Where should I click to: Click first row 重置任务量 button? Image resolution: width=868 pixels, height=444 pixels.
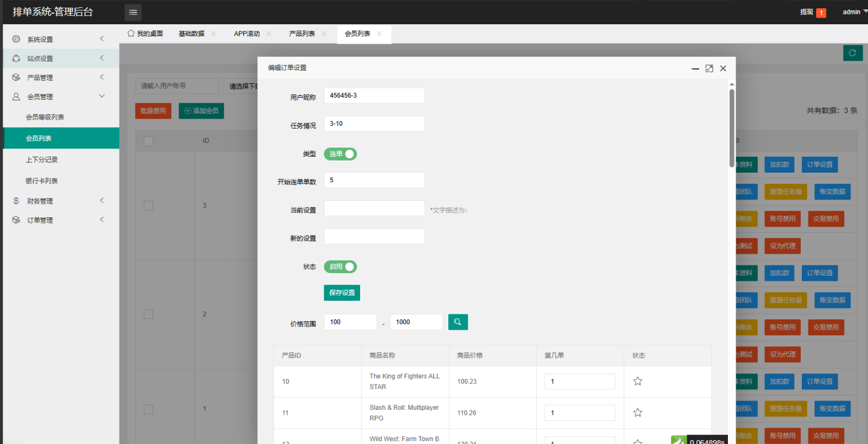click(786, 191)
